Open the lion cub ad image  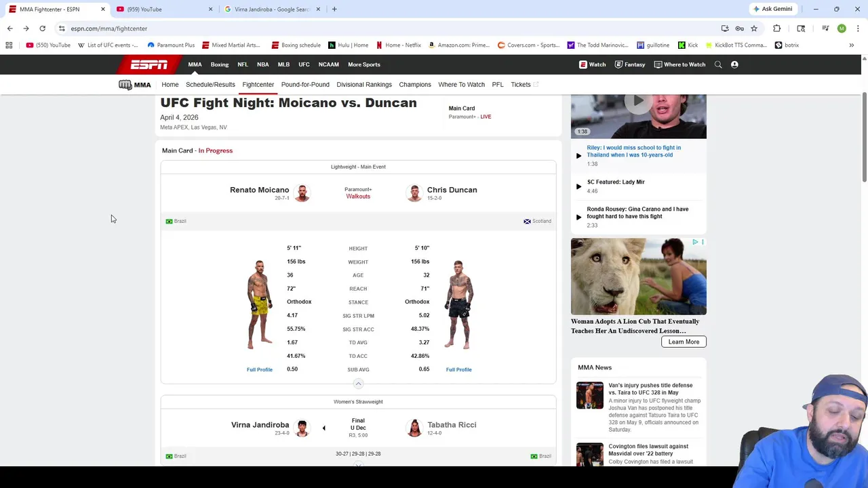638,277
